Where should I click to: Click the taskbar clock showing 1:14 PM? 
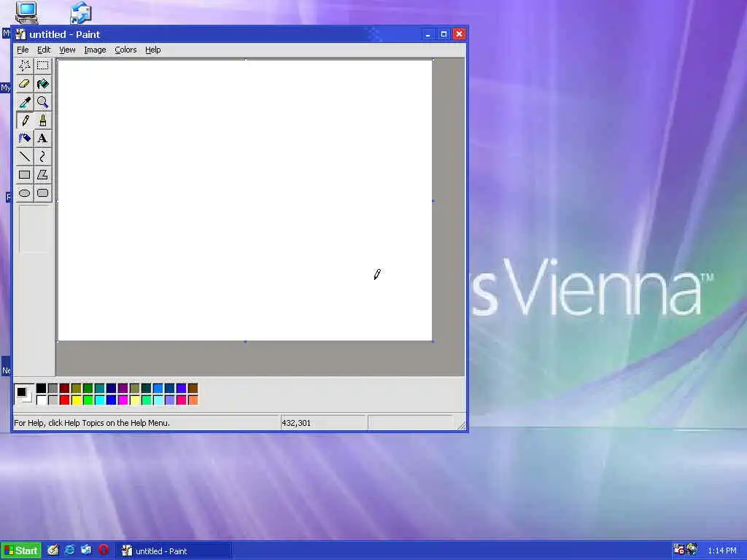click(x=721, y=551)
